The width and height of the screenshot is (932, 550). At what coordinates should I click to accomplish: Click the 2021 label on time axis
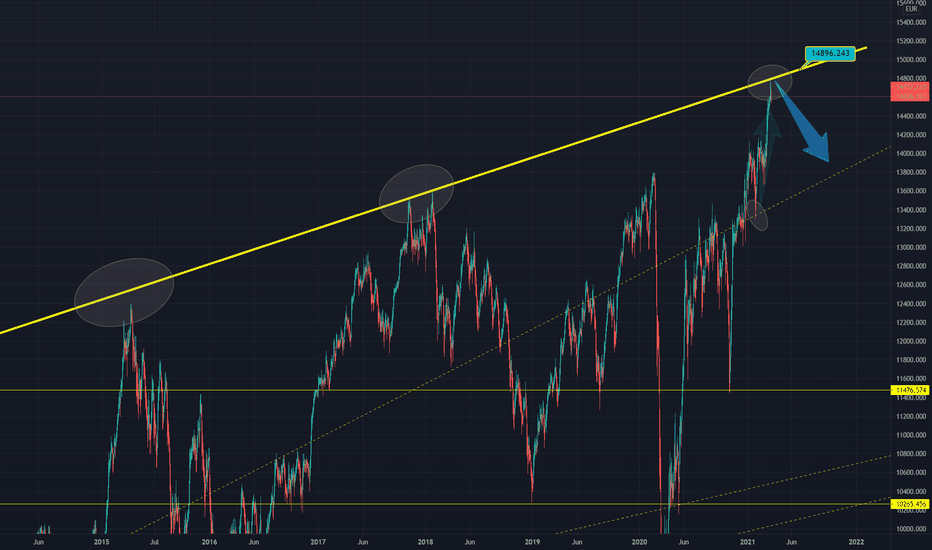pyautogui.click(x=747, y=542)
